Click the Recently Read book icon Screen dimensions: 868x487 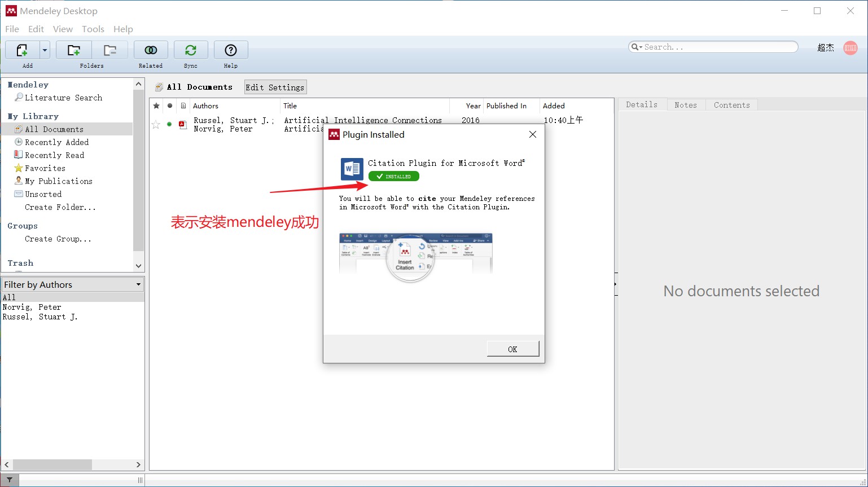pyautogui.click(x=19, y=155)
